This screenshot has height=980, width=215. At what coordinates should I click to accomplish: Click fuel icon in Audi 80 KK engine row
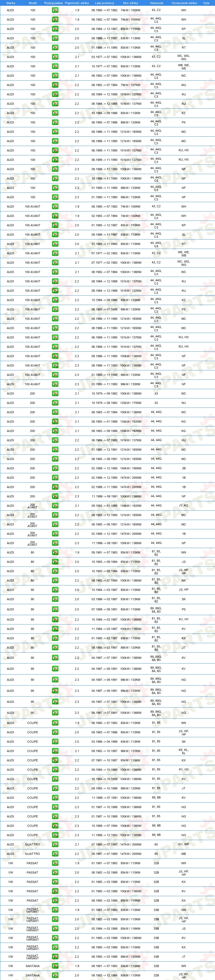tap(55, 580)
